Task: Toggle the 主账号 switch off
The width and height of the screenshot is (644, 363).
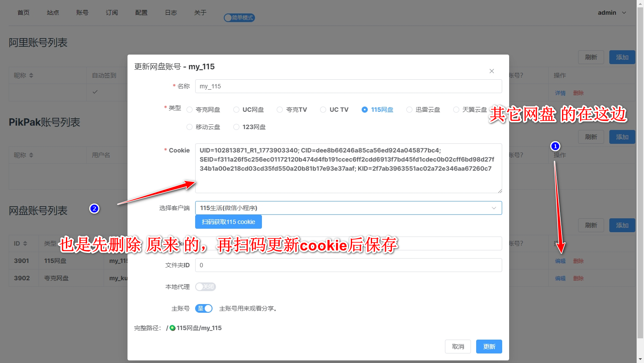Action: 204,308
